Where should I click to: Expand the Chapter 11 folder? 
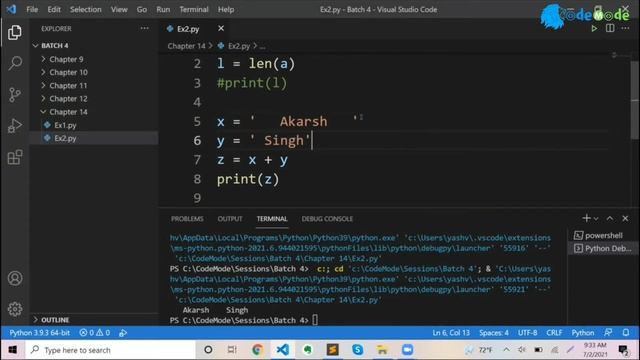[x=68, y=86]
